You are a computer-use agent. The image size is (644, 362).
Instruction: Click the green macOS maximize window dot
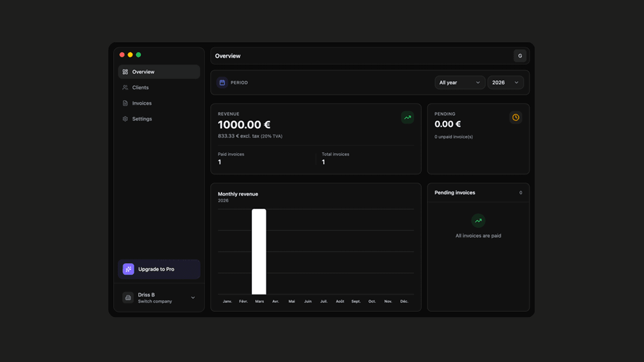[138, 55]
